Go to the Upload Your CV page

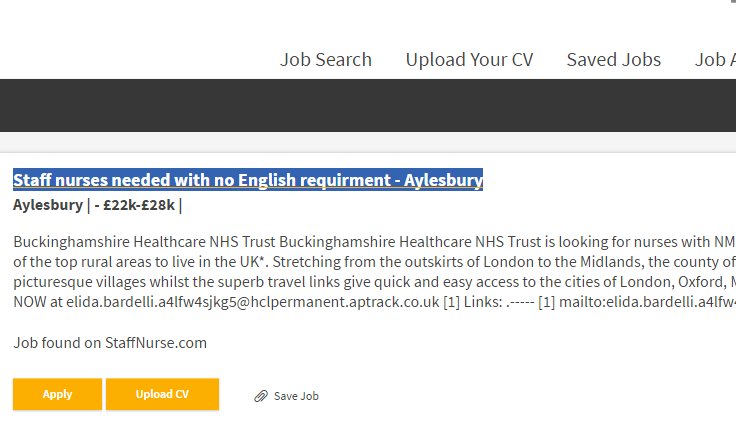click(469, 60)
